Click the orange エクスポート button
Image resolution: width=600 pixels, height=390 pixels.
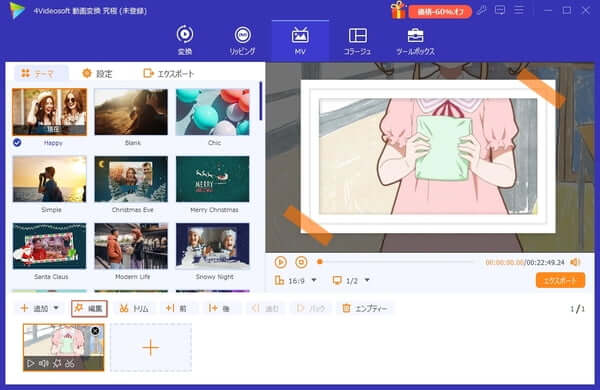click(x=560, y=281)
